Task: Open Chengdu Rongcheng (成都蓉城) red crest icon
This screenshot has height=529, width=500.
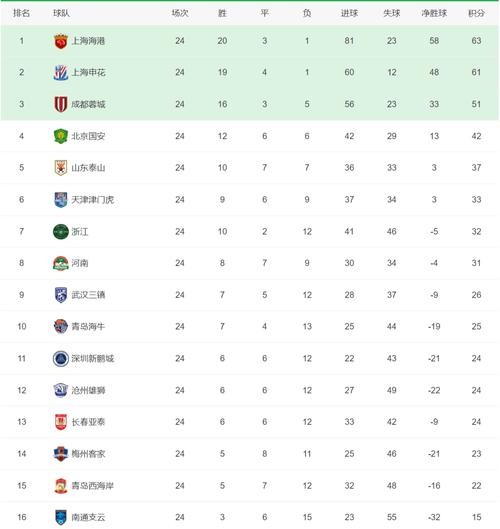Action: tap(61, 104)
